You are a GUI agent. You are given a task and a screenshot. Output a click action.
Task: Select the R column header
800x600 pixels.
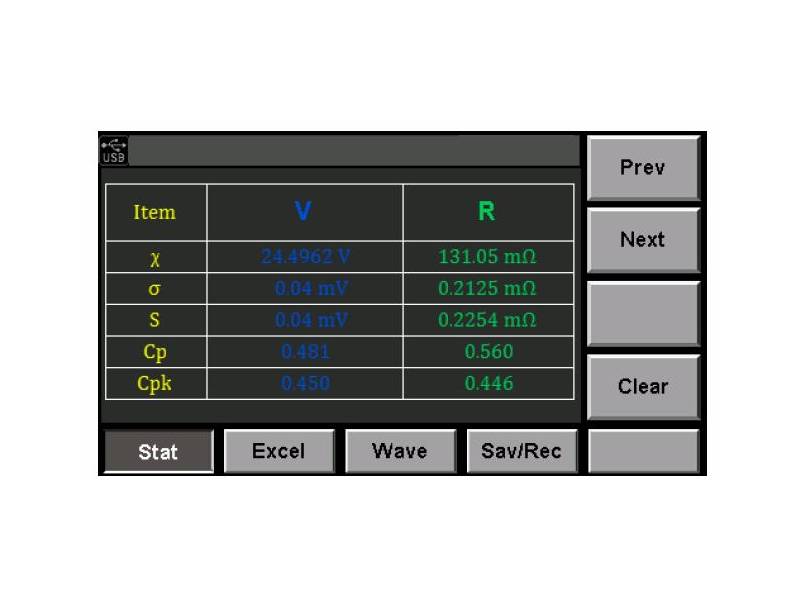[x=489, y=211]
